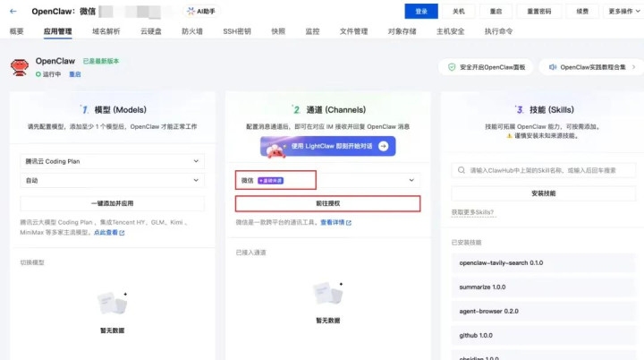The height and width of the screenshot is (360, 644).
Task: Open the 对象存储 tab
Action: (402, 31)
